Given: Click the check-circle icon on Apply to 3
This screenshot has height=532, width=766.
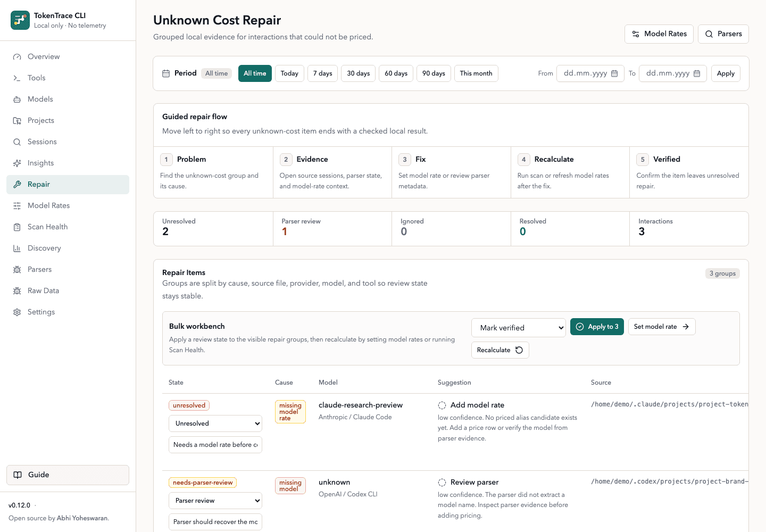Looking at the screenshot, I should pos(580,327).
